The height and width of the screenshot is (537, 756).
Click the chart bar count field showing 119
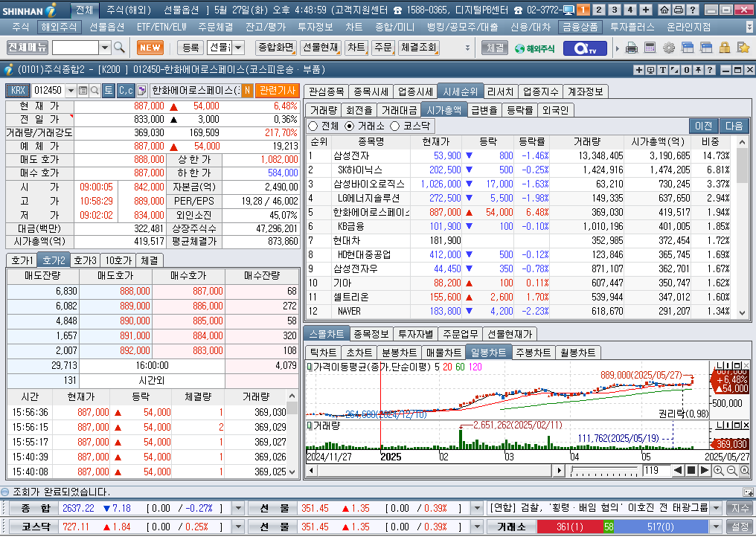(656, 471)
